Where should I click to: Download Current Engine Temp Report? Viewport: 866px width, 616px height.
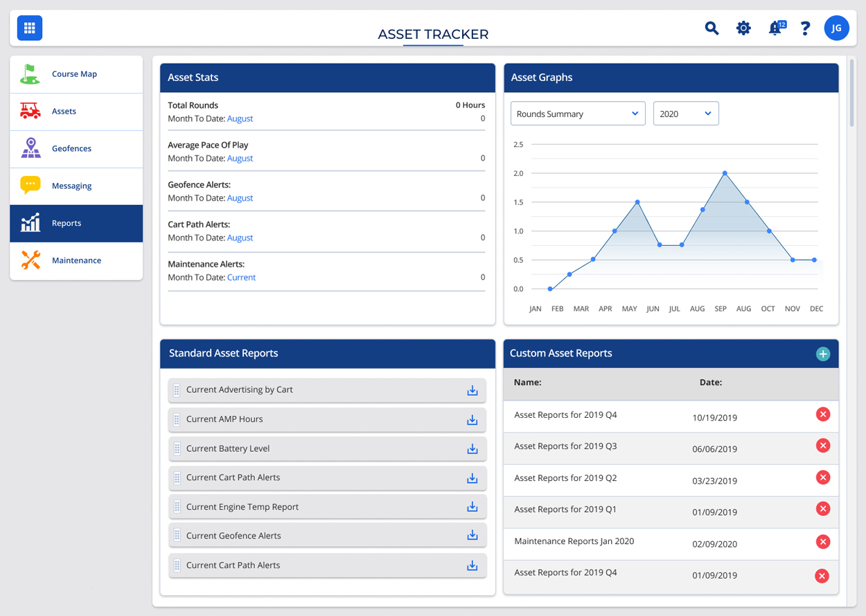pos(472,507)
